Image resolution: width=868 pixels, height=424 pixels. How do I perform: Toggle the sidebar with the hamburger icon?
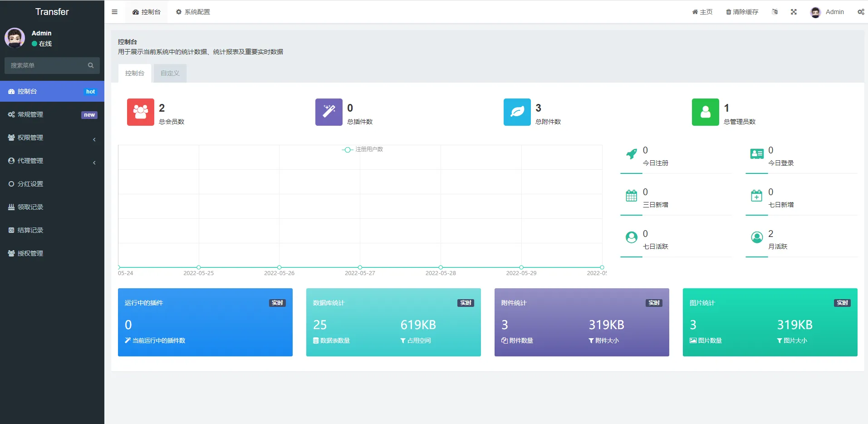pos(114,11)
